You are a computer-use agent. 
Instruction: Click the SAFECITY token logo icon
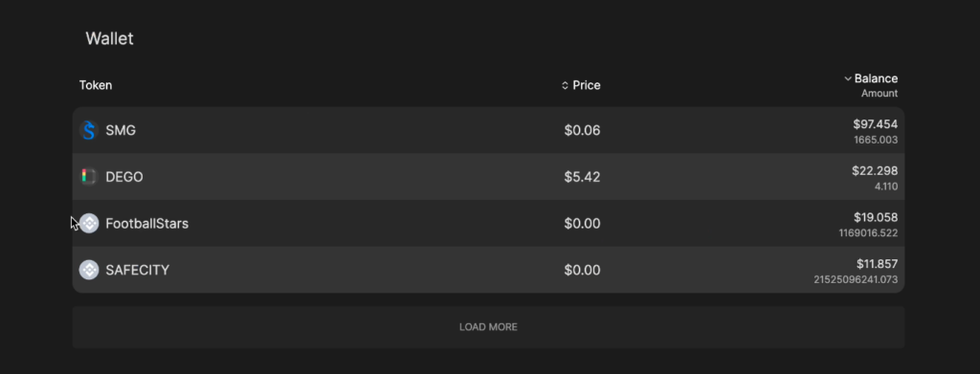click(89, 270)
